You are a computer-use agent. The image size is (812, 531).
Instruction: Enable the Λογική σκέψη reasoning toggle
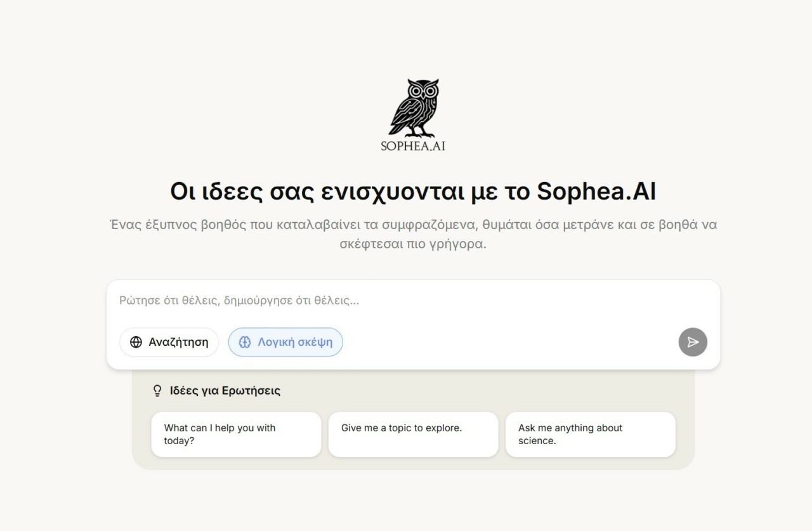tap(285, 343)
